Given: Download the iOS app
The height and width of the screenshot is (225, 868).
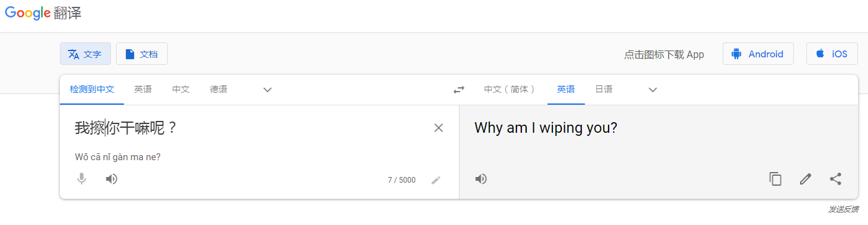Looking at the screenshot, I should pyautogui.click(x=832, y=54).
